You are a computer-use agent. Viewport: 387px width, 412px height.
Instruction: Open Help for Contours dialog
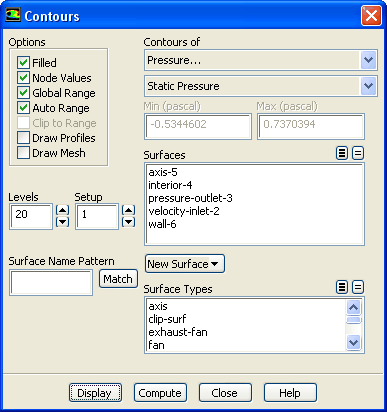290,393
